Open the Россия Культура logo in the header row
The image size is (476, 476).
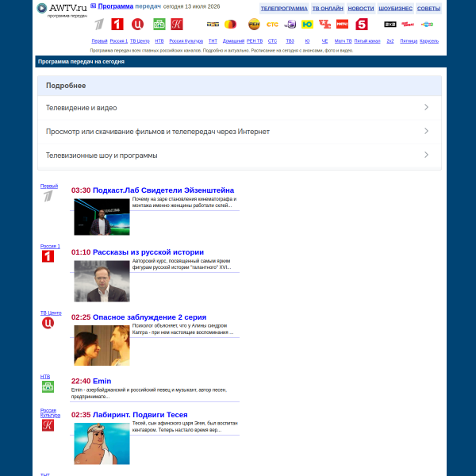pyautogui.click(x=177, y=25)
